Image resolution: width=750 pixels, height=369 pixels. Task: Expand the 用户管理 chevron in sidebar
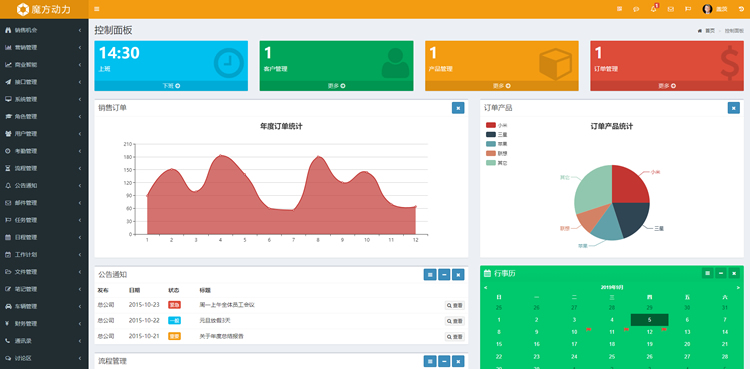click(x=79, y=134)
